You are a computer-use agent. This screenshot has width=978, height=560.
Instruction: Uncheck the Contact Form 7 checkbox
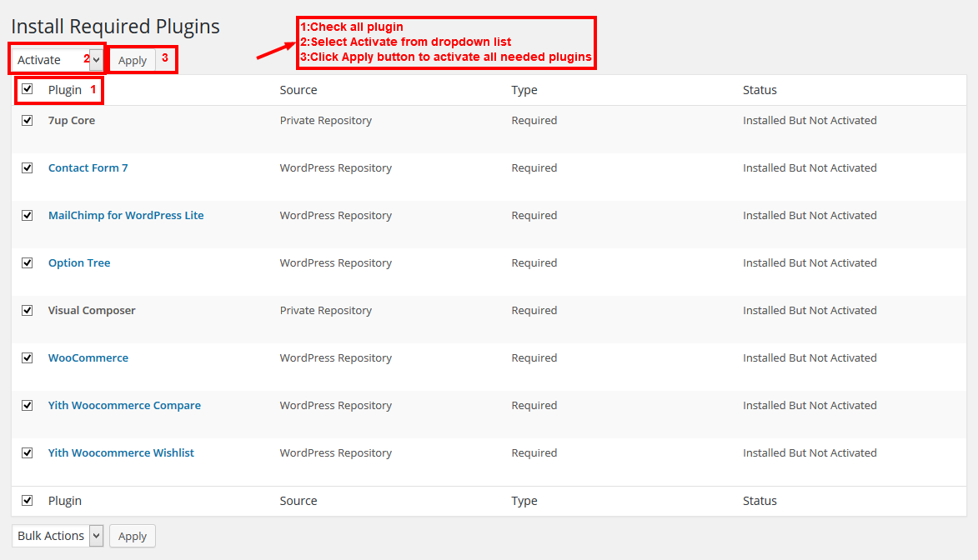(x=27, y=167)
